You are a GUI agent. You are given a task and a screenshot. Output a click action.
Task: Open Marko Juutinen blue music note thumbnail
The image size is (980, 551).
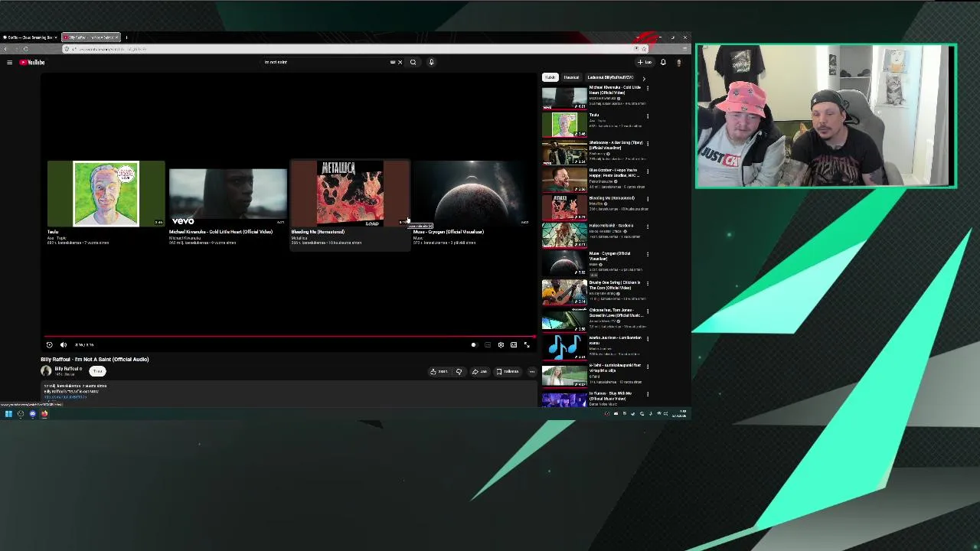coord(564,347)
